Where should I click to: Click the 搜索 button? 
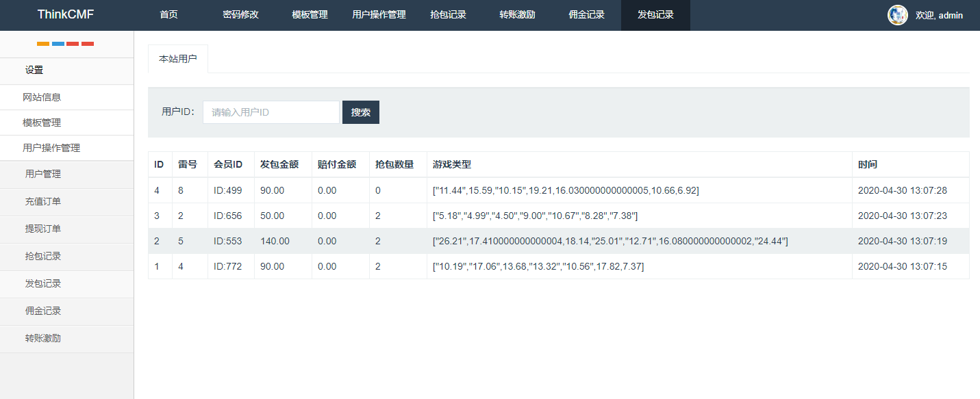[x=360, y=112]
